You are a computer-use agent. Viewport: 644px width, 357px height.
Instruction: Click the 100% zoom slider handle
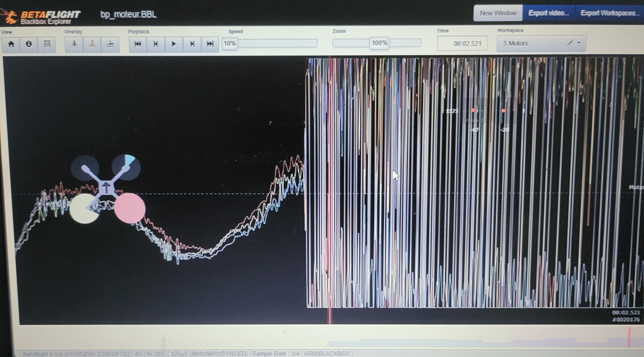[379, 43]
